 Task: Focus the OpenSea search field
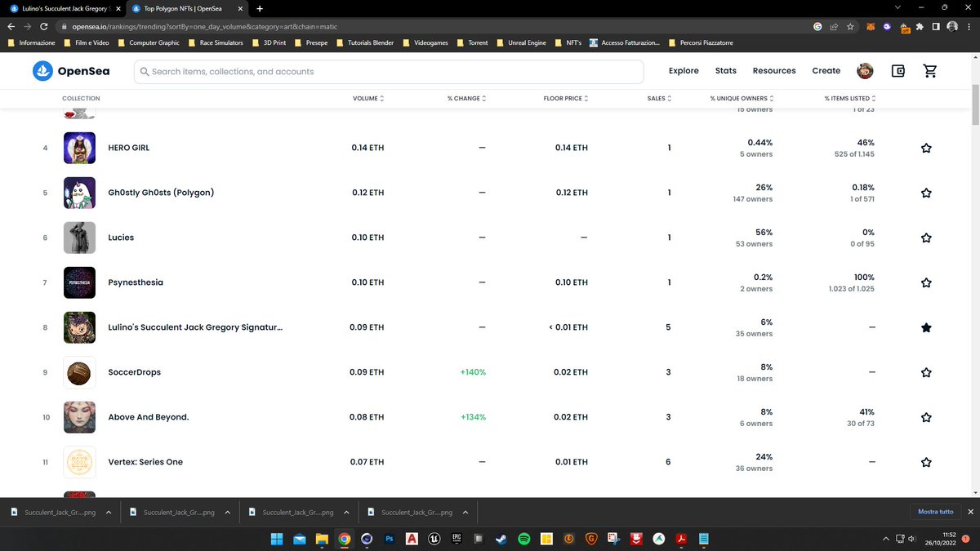tap(389, 71)
